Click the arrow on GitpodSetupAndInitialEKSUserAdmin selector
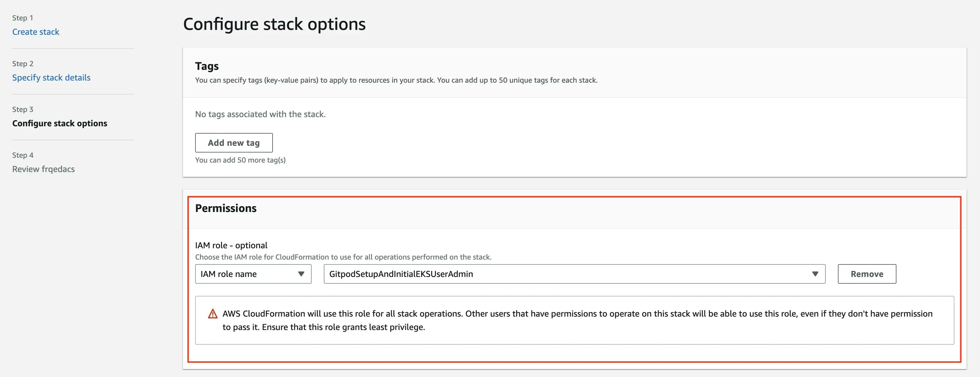Viewport: 980px width, 377px height. [x=815, y=274]
